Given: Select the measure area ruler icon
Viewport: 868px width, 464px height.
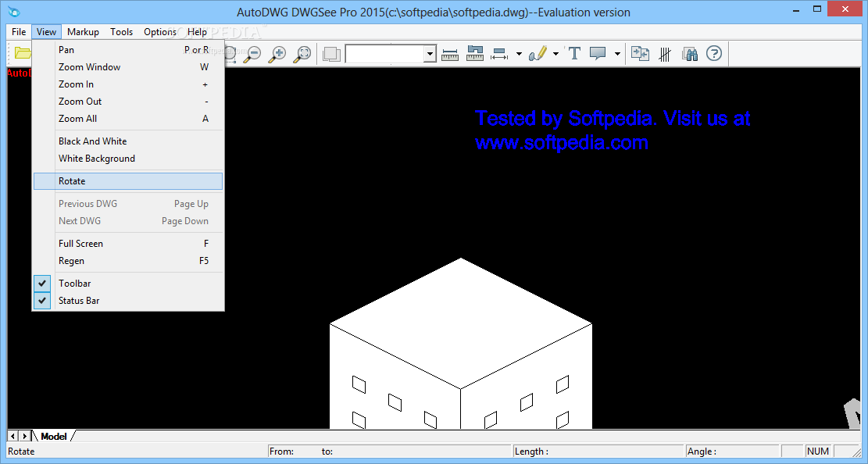Looking at the screenshot, I should 475,54.
